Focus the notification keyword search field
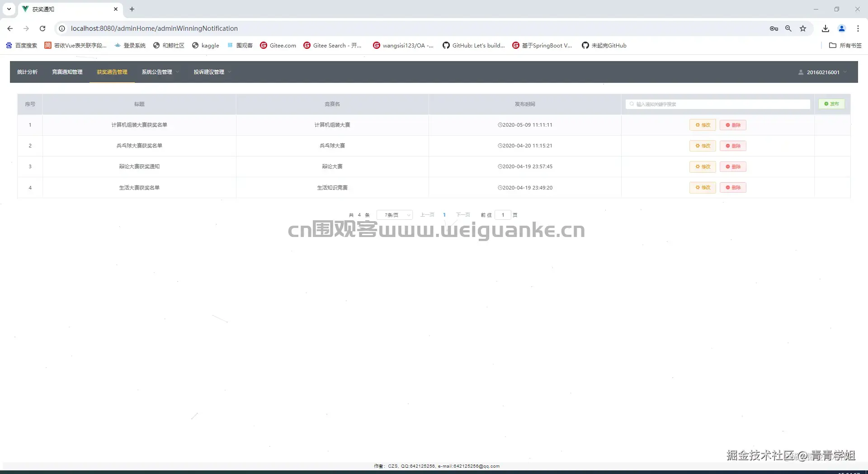This screenshot has height=474, width=868. click(718, 104)
